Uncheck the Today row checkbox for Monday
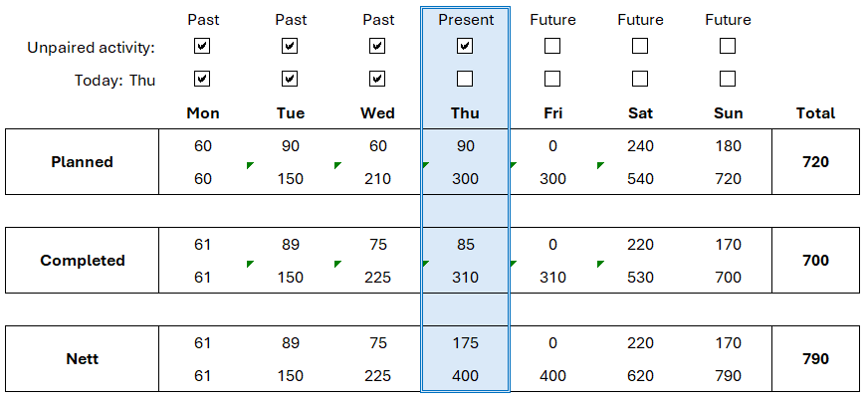Screen dimensions: 868x399 (202, 80)
